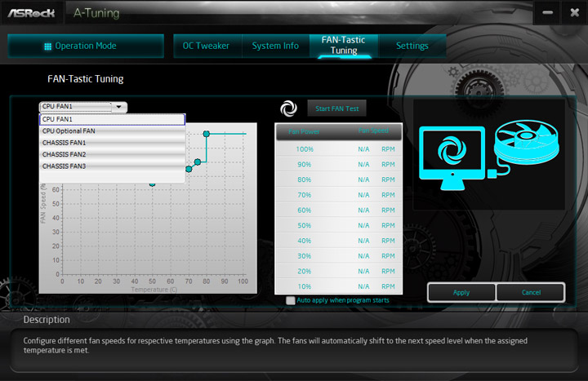Click the Temperature (C) axis label
Image resolution: width=588 pixels, height=381 pixels.
coord(154,290)
